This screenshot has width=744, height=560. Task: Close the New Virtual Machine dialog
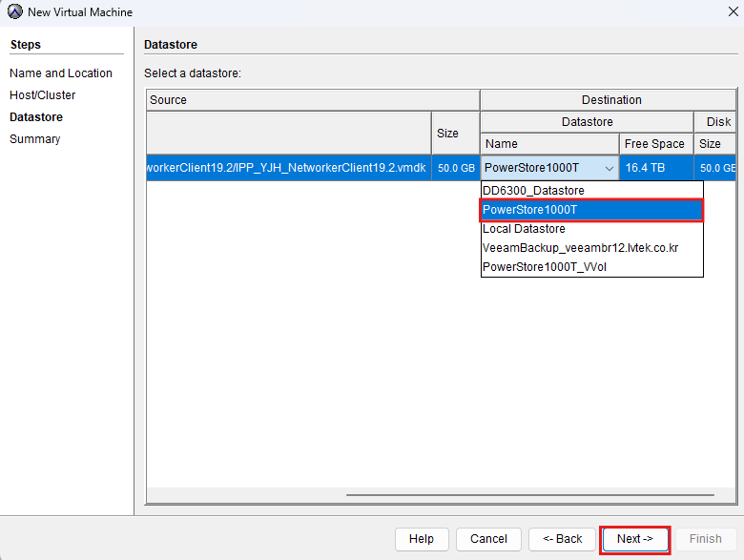[x=734, y=11]
